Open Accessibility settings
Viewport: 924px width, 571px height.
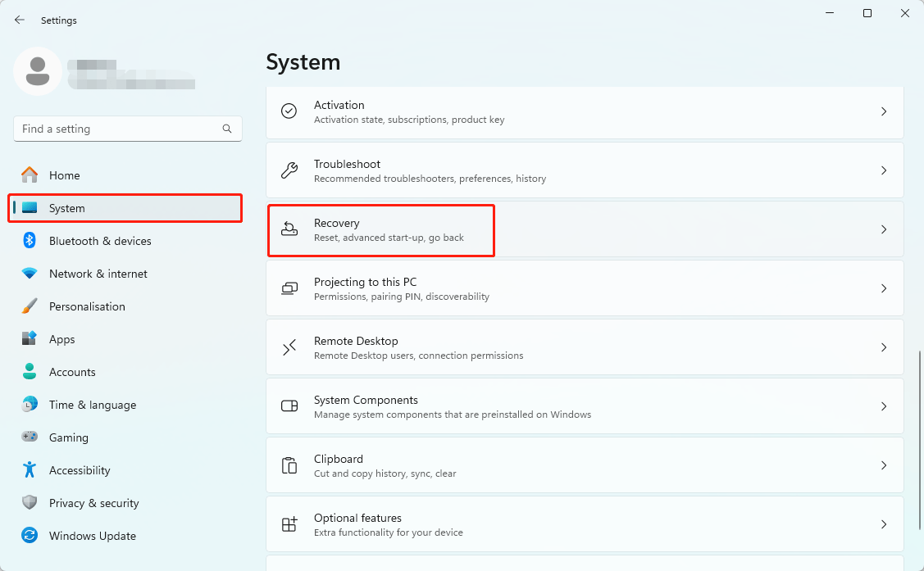tap(80, 470)
